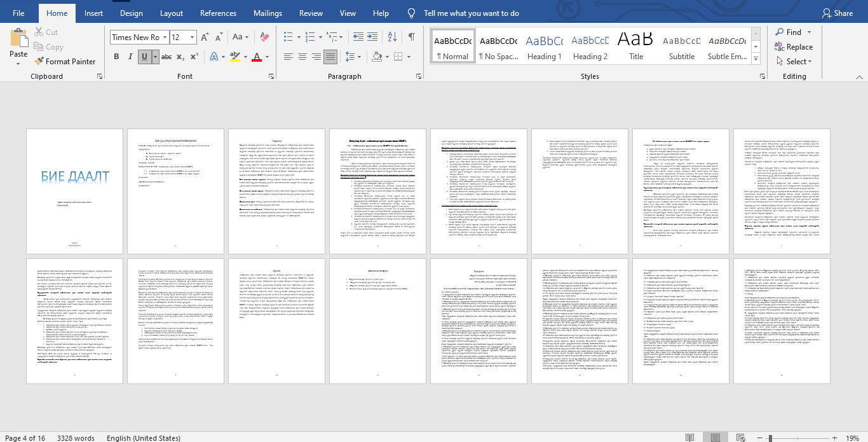Open Clipboard pane launcher

point(100,76)
